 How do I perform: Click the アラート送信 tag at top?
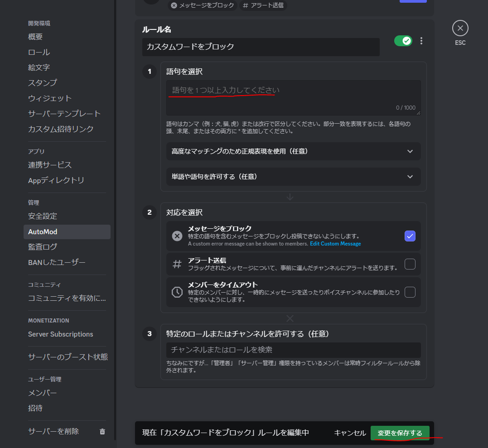tap(263, 5)
